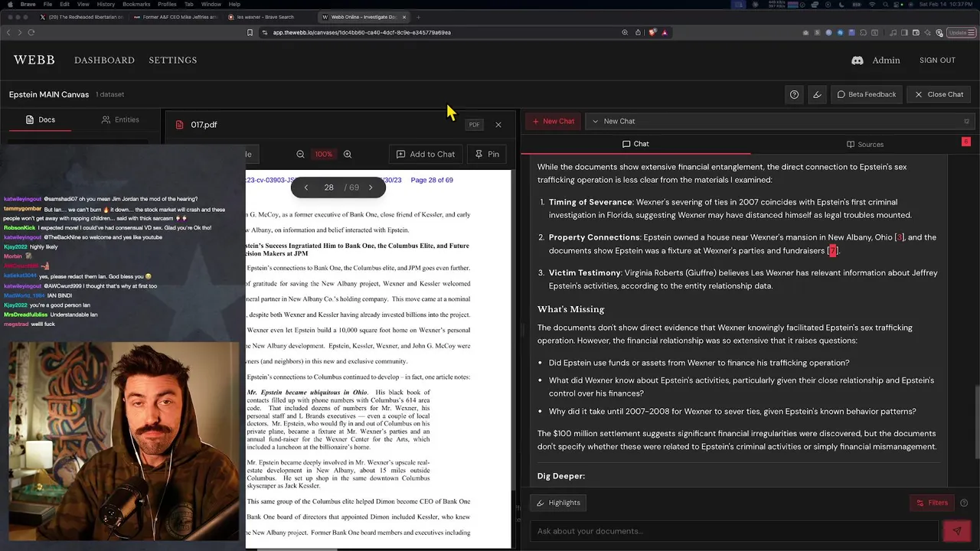Open Brave Shields icon
This screenshot has height=551, width=980.
point(652,32)
